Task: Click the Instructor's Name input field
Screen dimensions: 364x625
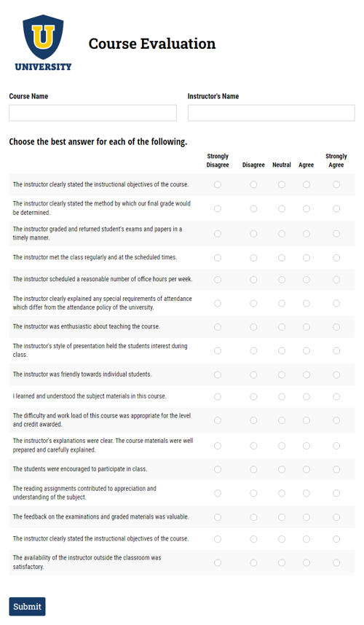Action: (x=272, y=113)
